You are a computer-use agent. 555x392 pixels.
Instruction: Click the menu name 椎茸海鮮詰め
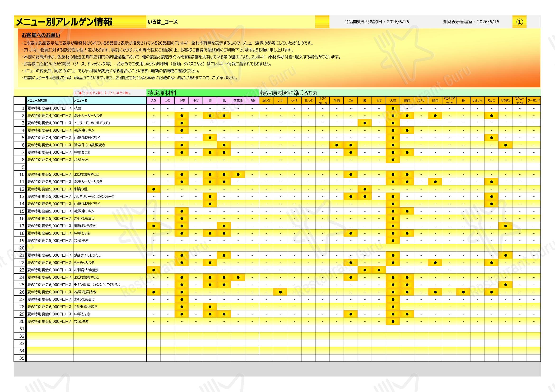pos(85,292)
